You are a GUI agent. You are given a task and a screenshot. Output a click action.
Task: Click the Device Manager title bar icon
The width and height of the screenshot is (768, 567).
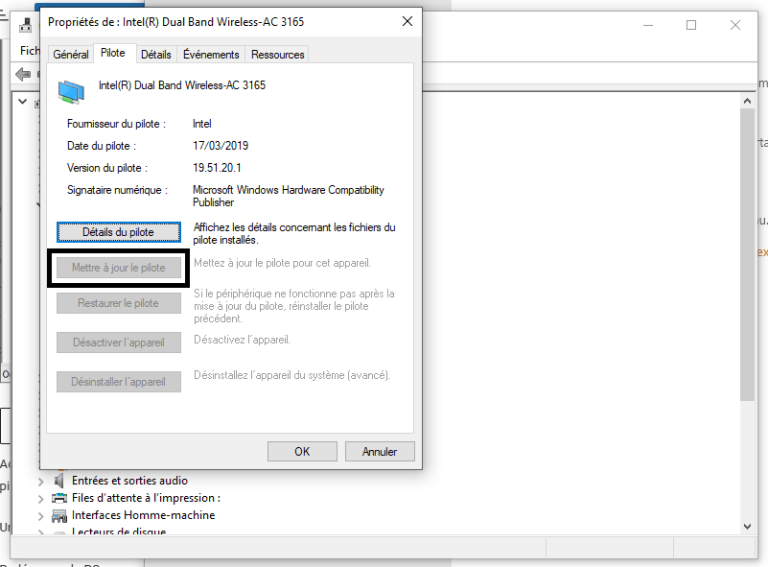[25, 24]
